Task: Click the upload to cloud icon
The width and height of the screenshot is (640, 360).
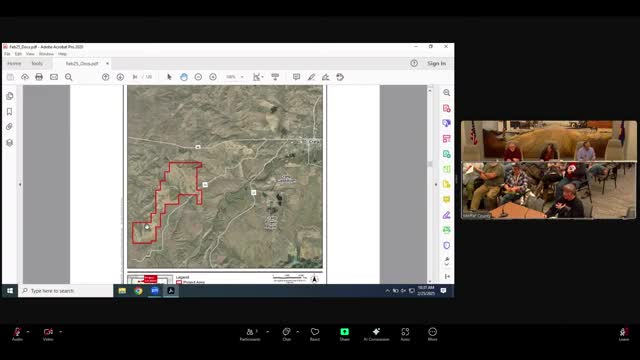Action: [25, 77]
